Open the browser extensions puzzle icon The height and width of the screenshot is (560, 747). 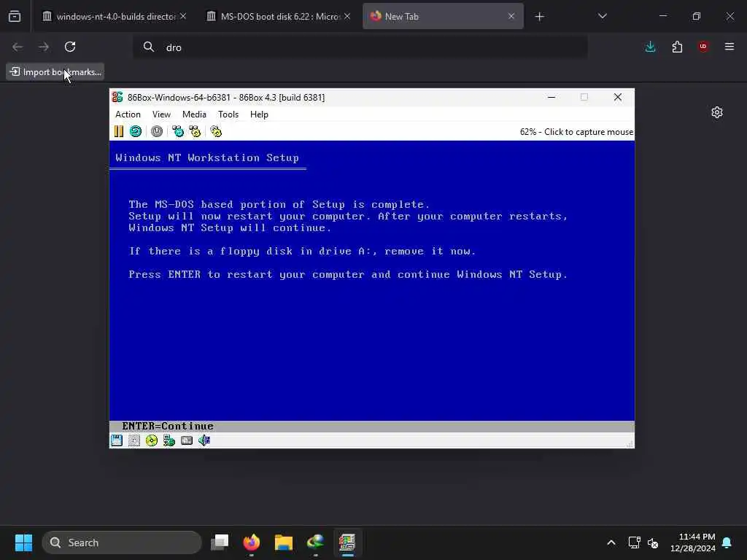point(677,47)
